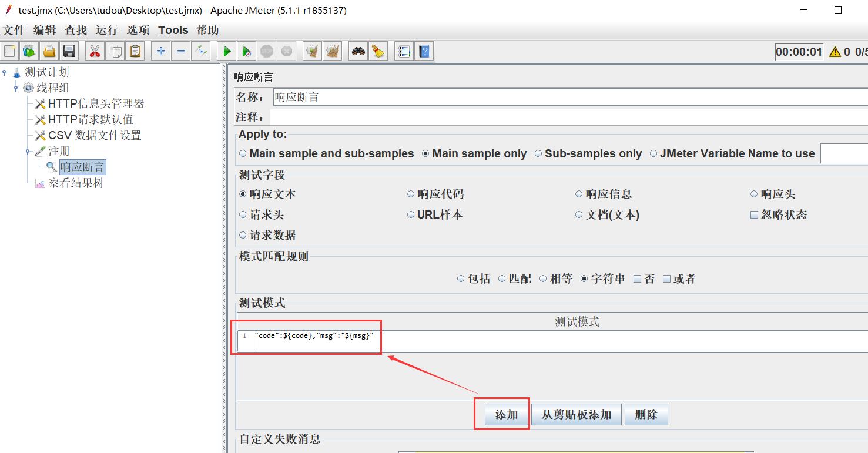
Task: Open the 运行 menu
Action: click(x=107, y=30)
